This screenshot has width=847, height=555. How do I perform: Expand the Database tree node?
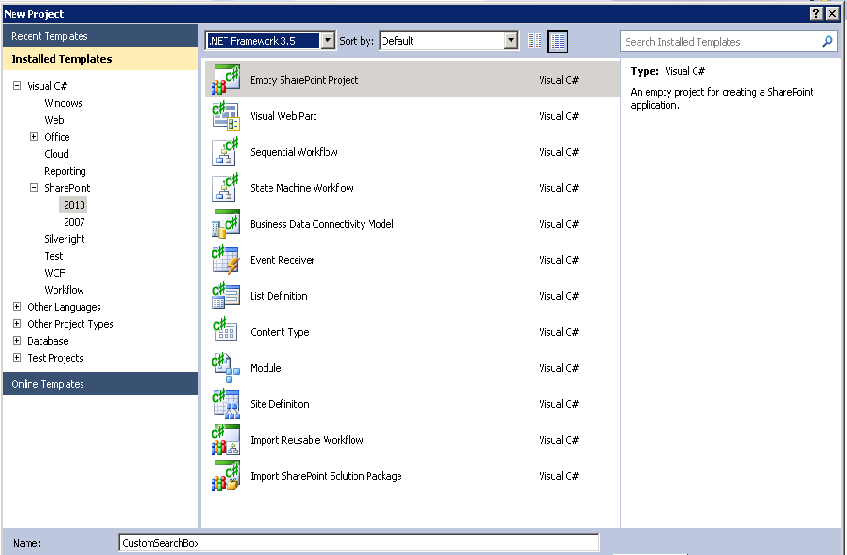click(17, 341)
